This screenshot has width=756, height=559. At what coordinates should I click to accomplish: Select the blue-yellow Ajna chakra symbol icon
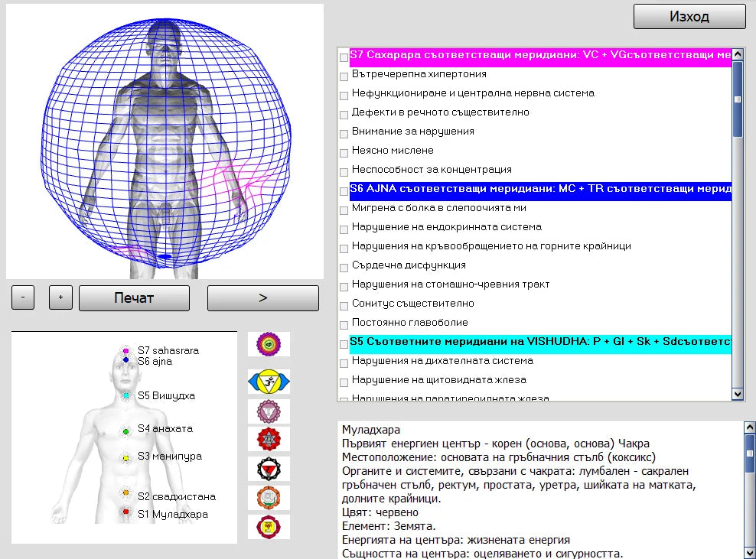(269, 382)
